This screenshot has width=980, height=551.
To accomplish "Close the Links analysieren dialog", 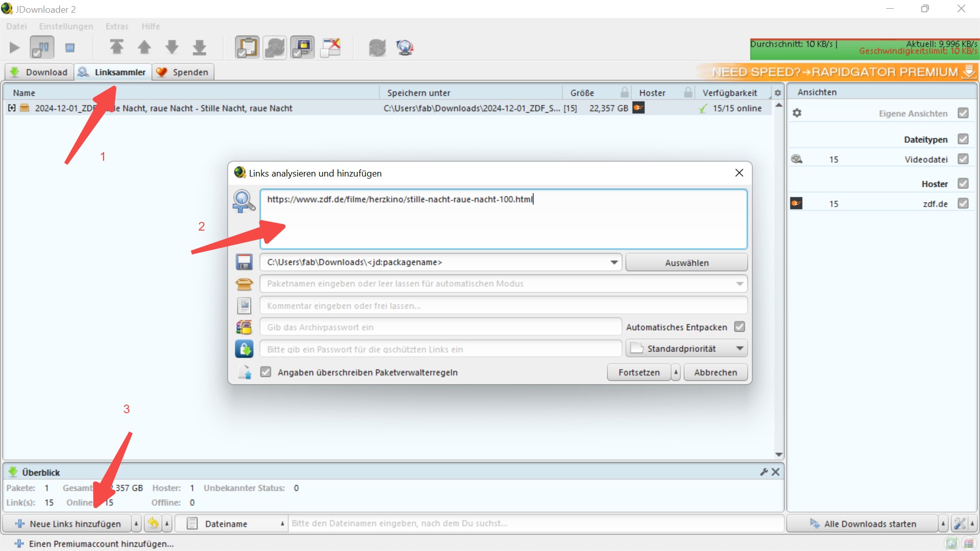I will [x=739, y=173].
